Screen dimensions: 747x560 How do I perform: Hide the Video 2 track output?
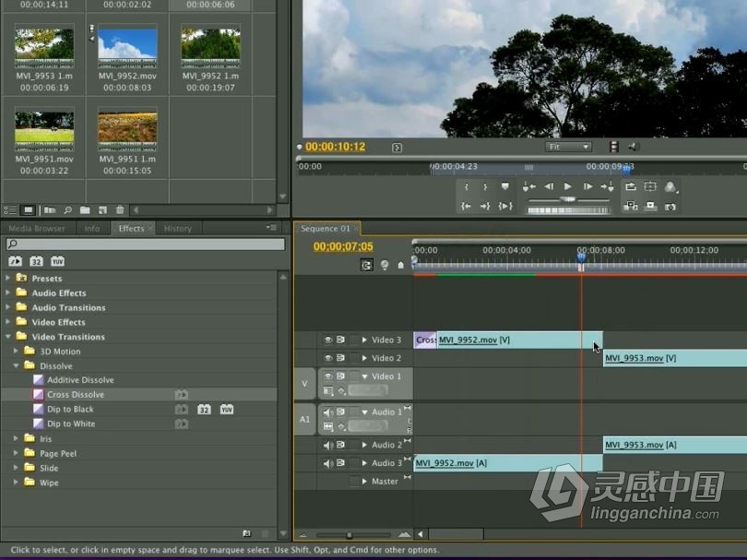[328, 358]
